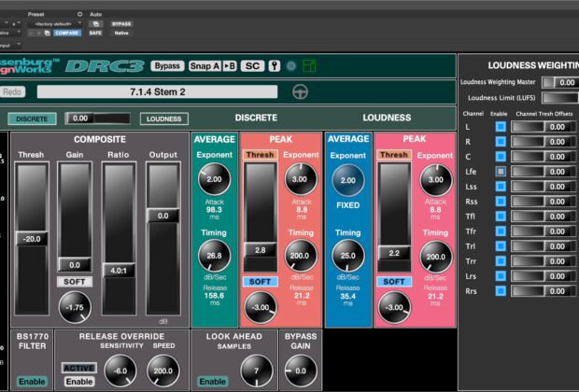Click the Loudness Peak Exponent knob
Image resolution: width=579 pixels, height=392 pixels.
[436, 180]
